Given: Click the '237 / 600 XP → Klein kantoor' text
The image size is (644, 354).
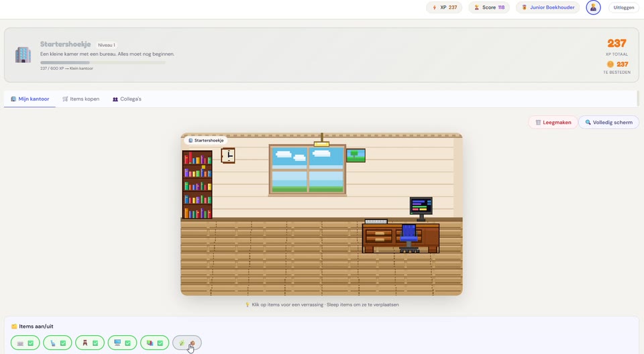Looking at the screenshot, I should click(66, 68).
